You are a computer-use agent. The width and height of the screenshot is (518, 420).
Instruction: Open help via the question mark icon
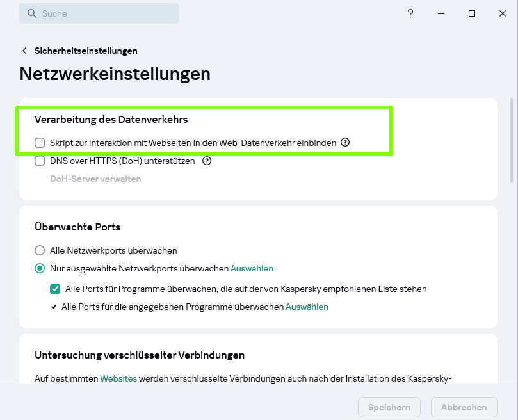pyautogui.click(x=410, y=13)
